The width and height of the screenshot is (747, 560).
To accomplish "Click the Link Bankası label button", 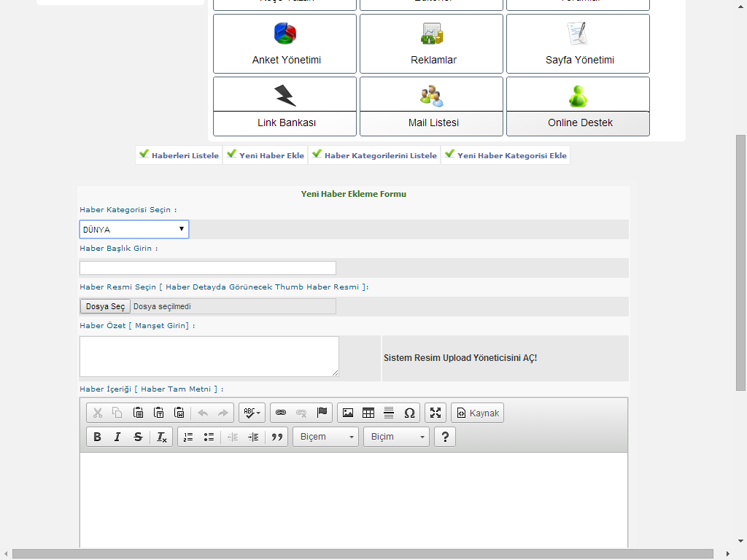I will [x=285, y=123].
